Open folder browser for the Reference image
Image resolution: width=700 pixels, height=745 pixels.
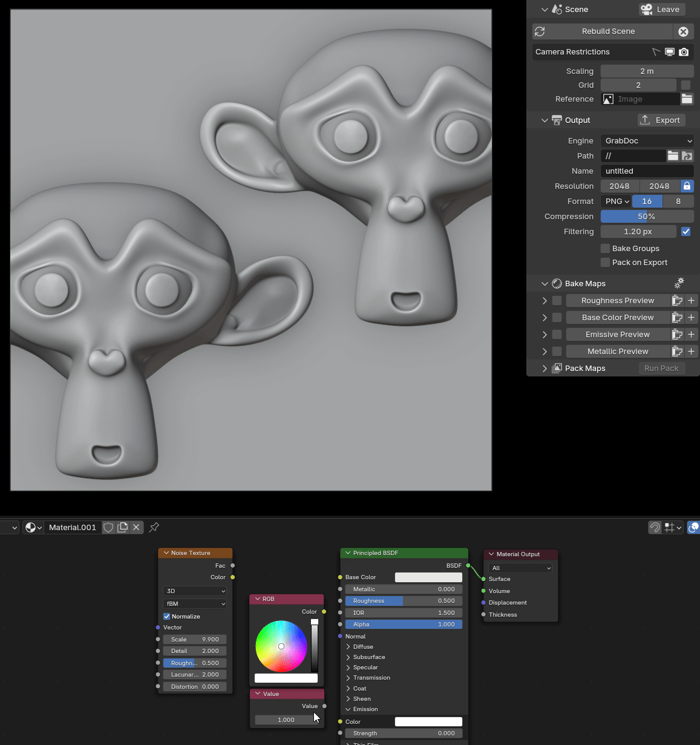coord(687,99)
